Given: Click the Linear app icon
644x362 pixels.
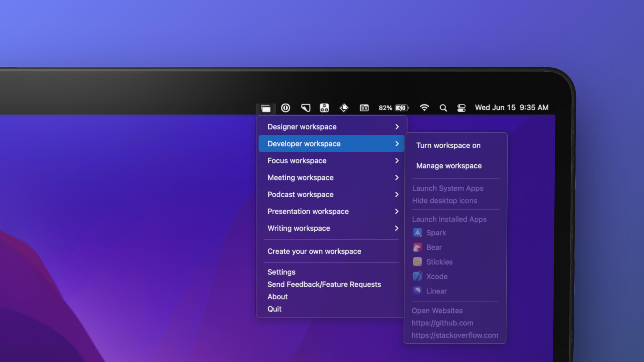Looking at the screenshot, I should [417, 291].
